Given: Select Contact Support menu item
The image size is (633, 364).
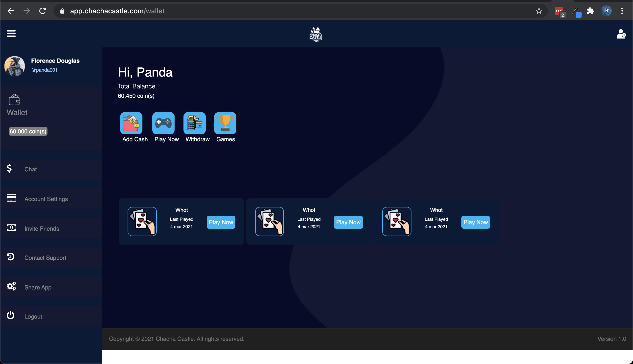Looking at the screenshot, I should click(x=45, y=258).
